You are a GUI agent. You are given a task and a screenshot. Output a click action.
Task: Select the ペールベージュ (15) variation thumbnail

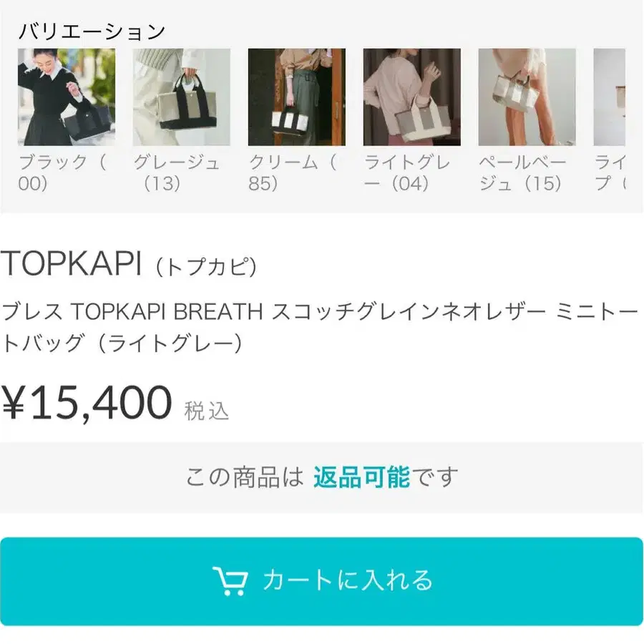527,97
